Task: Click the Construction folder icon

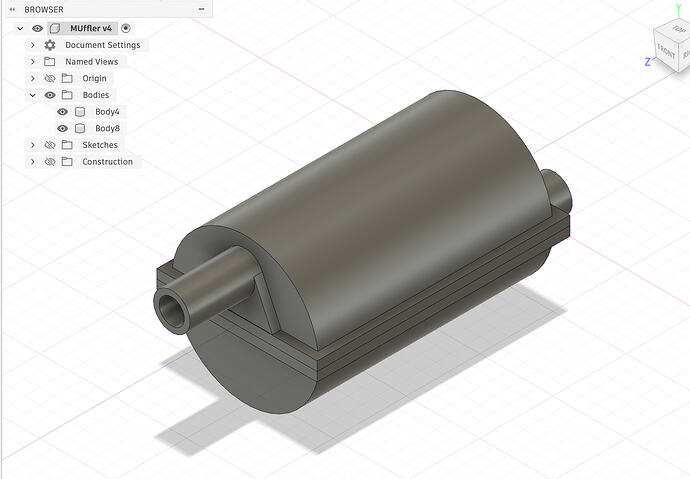Action: (x=67, y=162)
